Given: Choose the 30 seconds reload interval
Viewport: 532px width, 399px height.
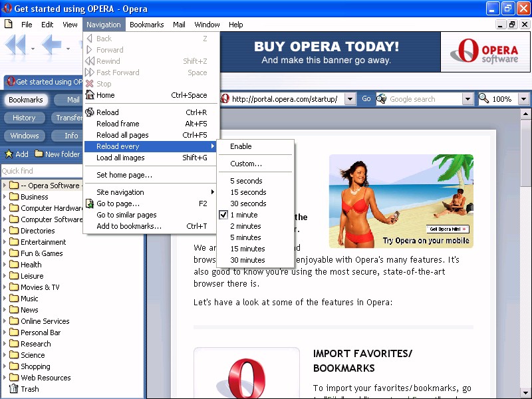Looking at the screenshot, I should (248, 203).
